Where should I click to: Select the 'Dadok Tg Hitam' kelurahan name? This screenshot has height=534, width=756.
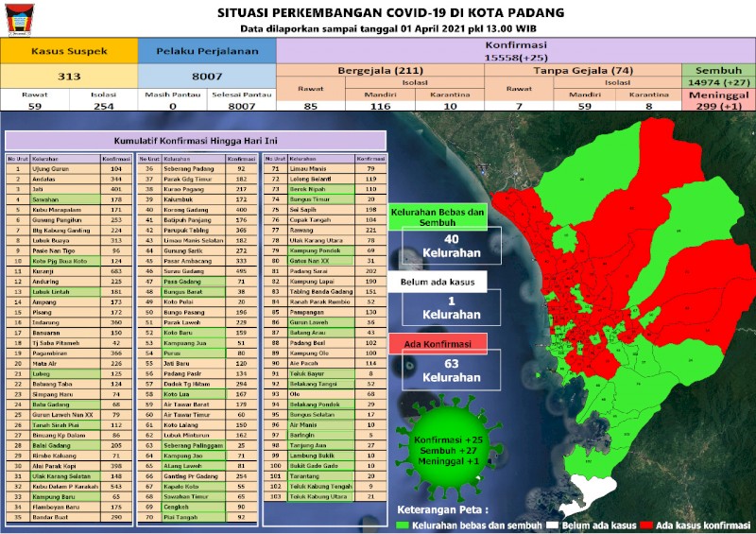pyautogui.click(x=186, y=384)
